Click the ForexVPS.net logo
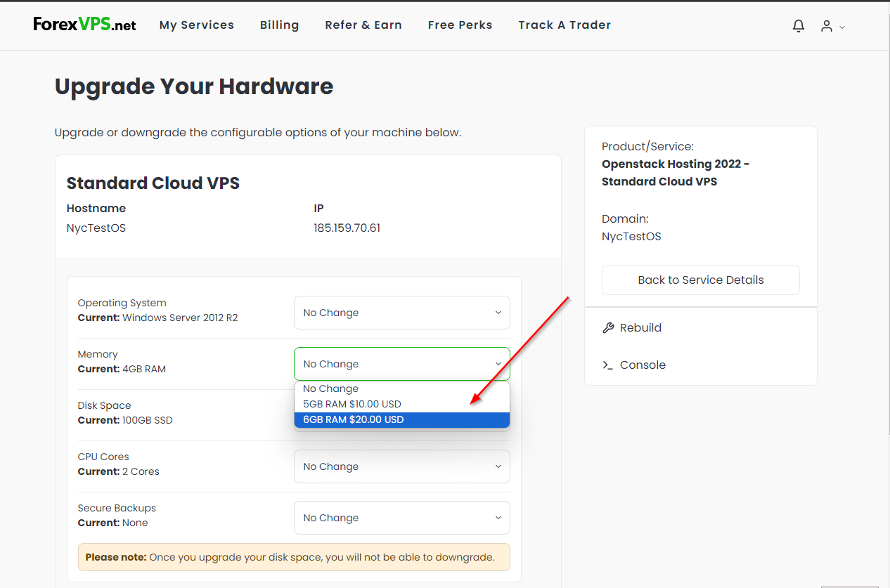The width and height of the screenshot is (890, 588). 84,23
